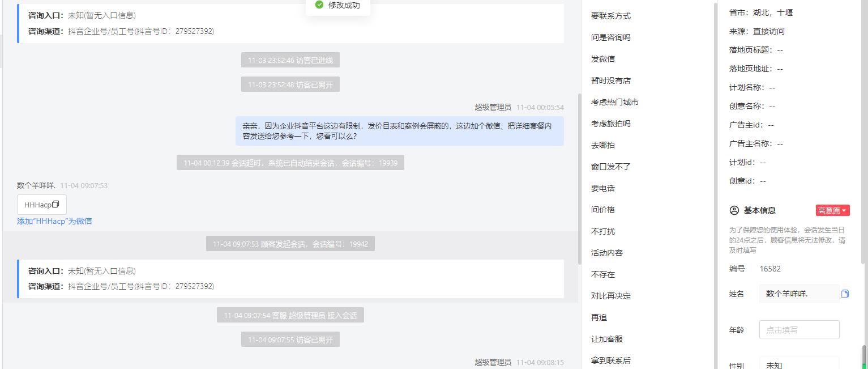The height and width of the screenshot is (369, 868).
Task: Click the blue message about 企业抖音平台
Action: tap(399, 131)
